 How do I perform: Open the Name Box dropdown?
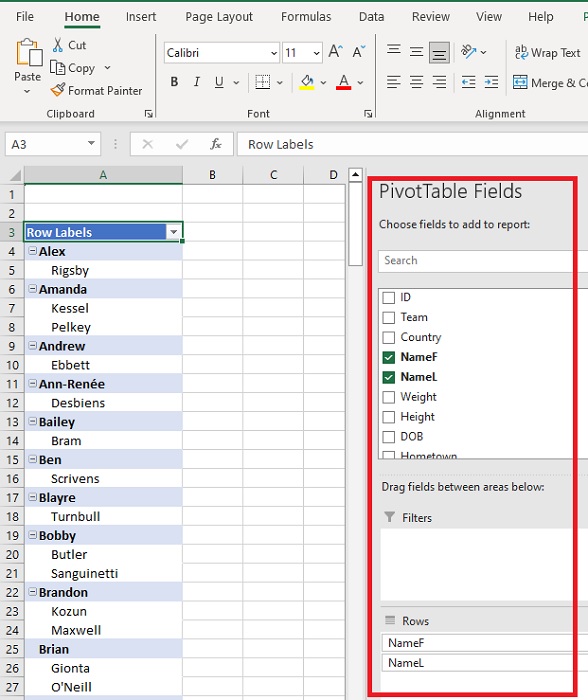(x=91, y=144)
